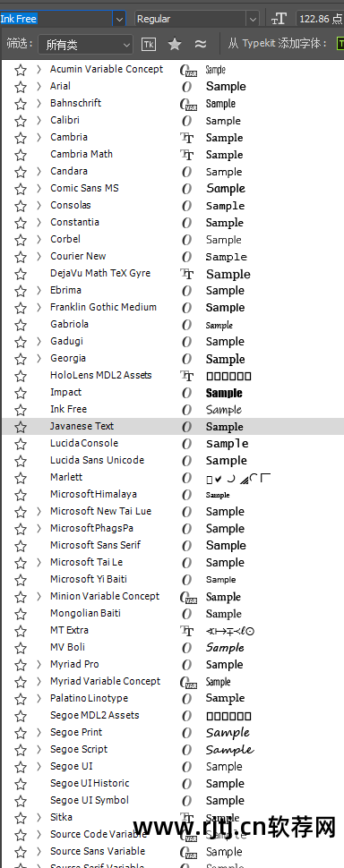Open the 所有类 filter dropdown

85,45
